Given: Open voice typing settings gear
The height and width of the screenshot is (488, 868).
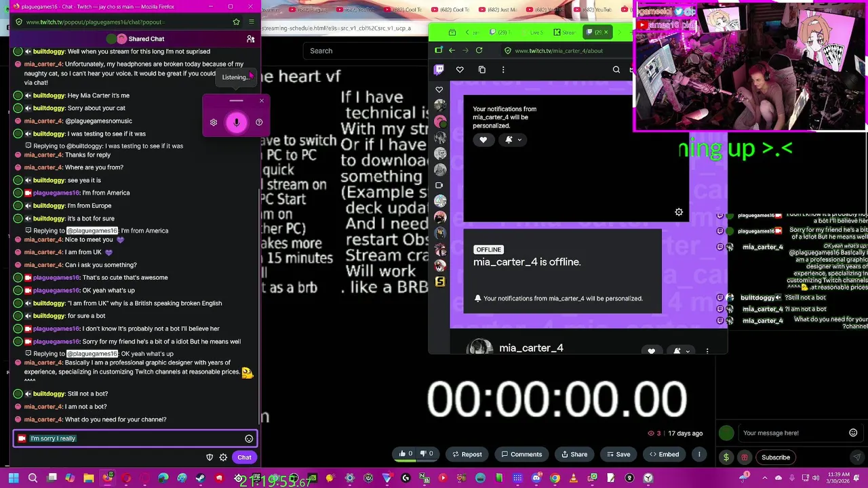Looking at the screenshot, I should point(214,122).
